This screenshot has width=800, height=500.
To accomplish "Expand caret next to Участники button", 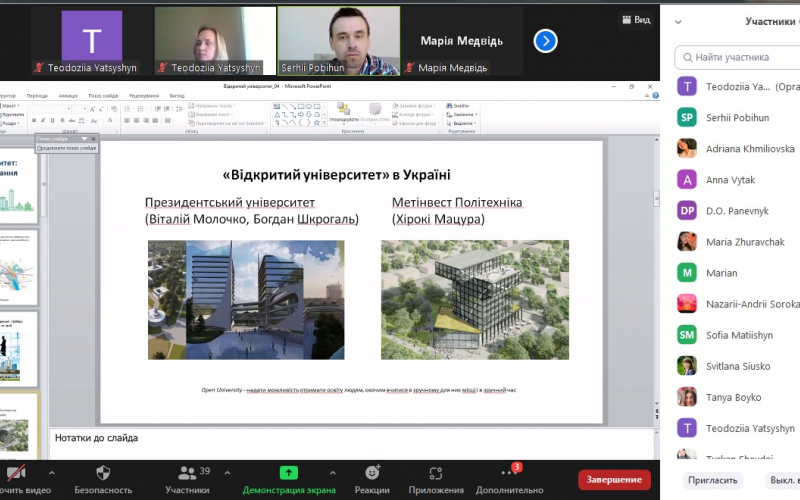I will click(228, 473).
